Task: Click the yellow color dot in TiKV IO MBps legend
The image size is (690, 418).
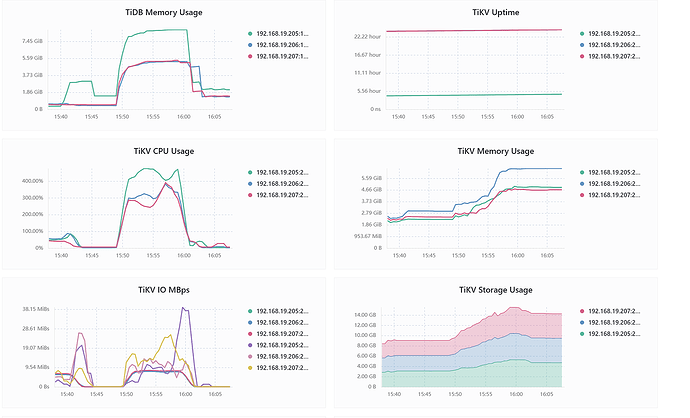Action: tap(250, 368)
